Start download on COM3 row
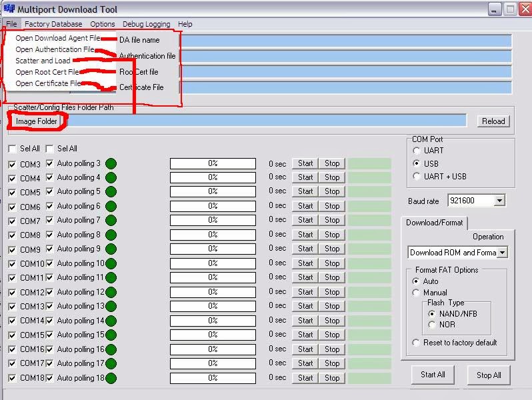This screenshot has height=400, width=532. point(305,163)
